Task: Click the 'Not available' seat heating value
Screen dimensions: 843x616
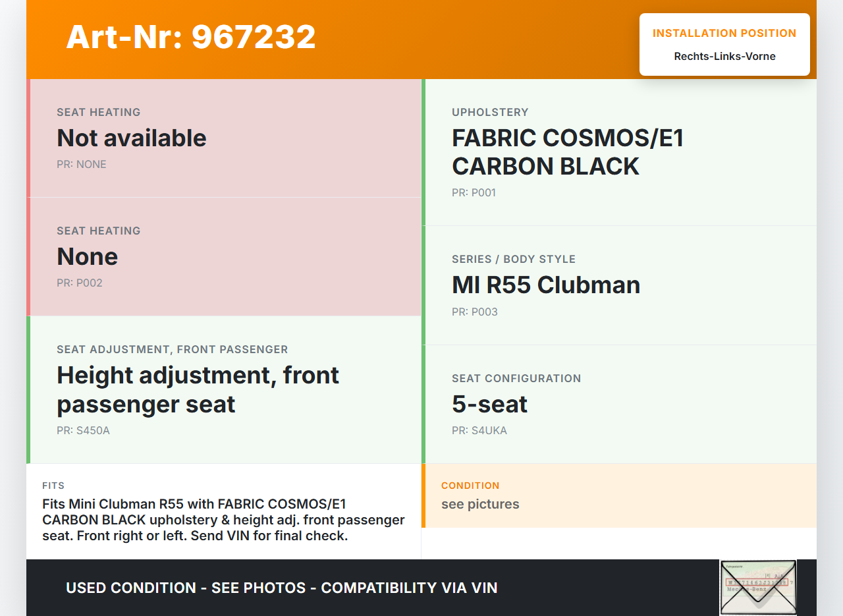Action: (132, 138)
